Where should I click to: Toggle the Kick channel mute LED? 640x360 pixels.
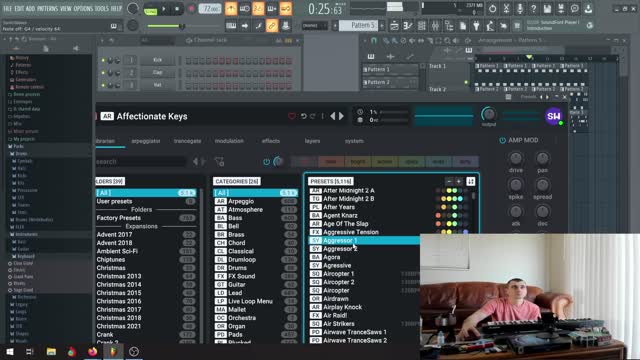point(103,60)
